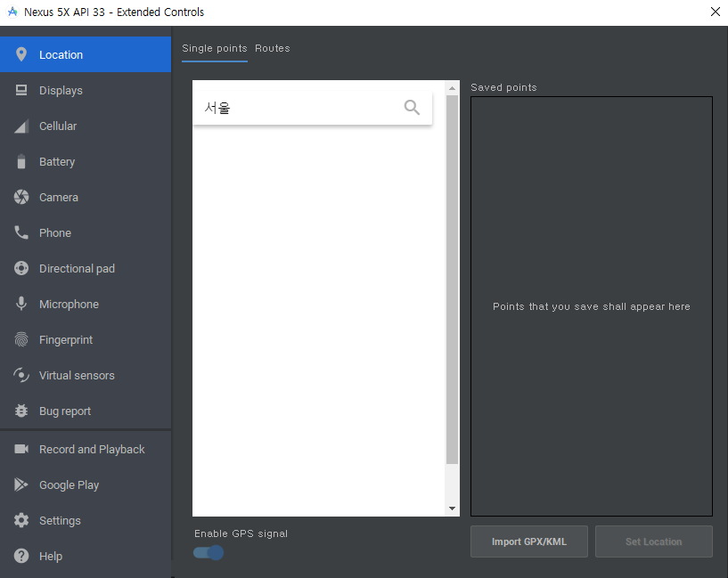
Task: Open the Help label in the sidebar
Action: click(x=51, y=557)
